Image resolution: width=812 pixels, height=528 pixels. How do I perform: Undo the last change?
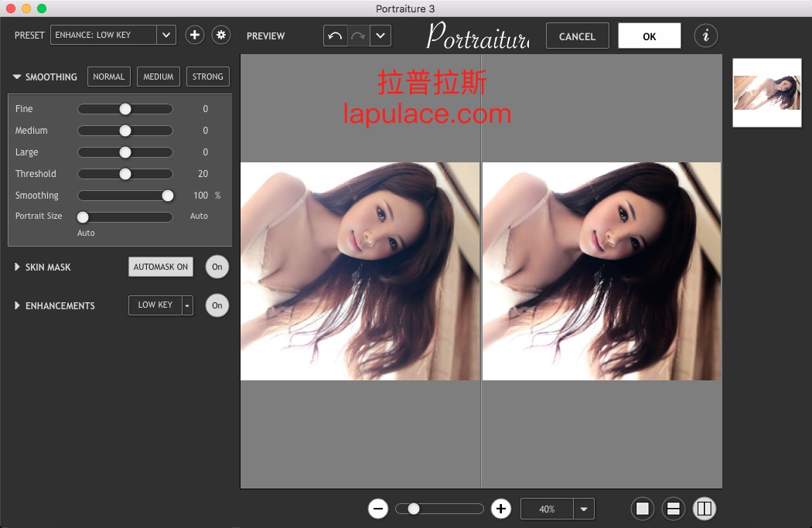click(x=335, y=36)
